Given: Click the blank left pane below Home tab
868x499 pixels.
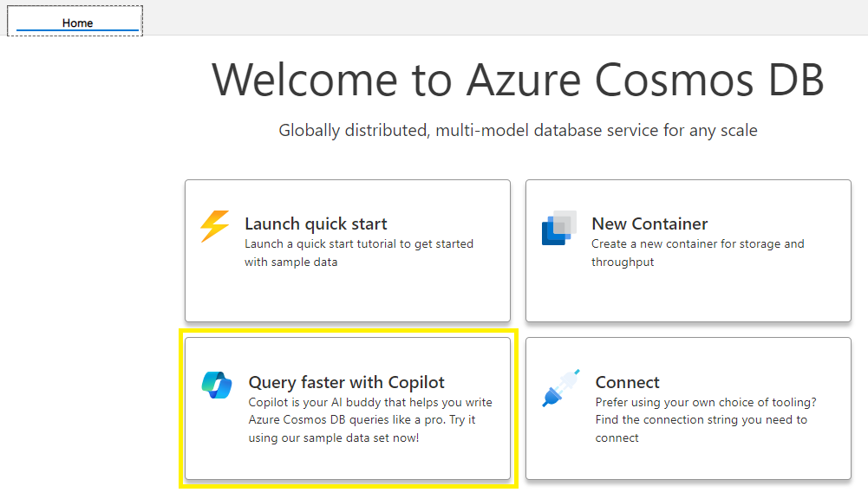Looking at the screenshot, I should point(88,266).
